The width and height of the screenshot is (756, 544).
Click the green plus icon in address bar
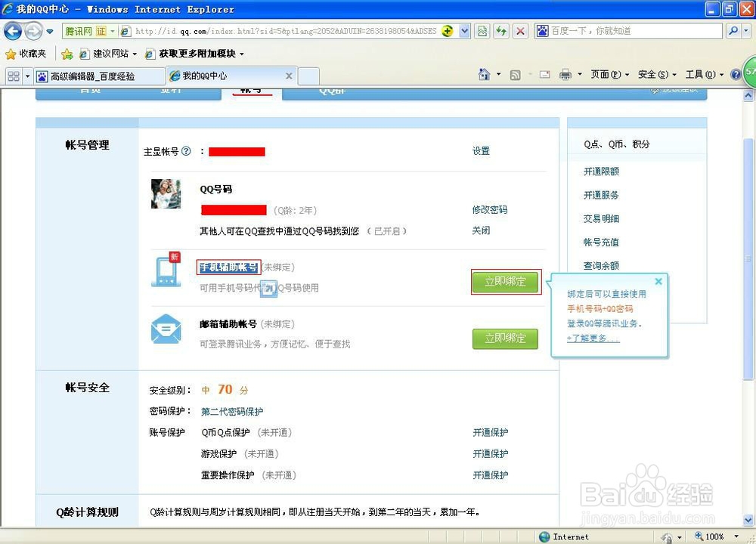(448, 31)
